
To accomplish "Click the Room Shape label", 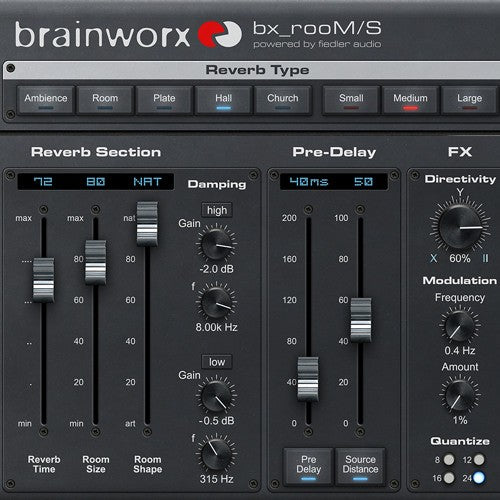I will click(x=148, y=464).
